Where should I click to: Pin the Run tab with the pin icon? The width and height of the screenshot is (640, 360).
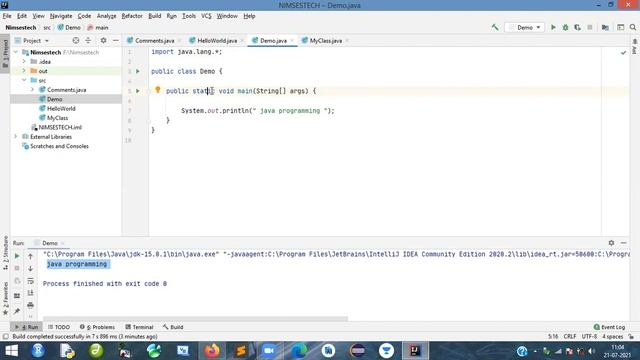click(x=17, y=311)
